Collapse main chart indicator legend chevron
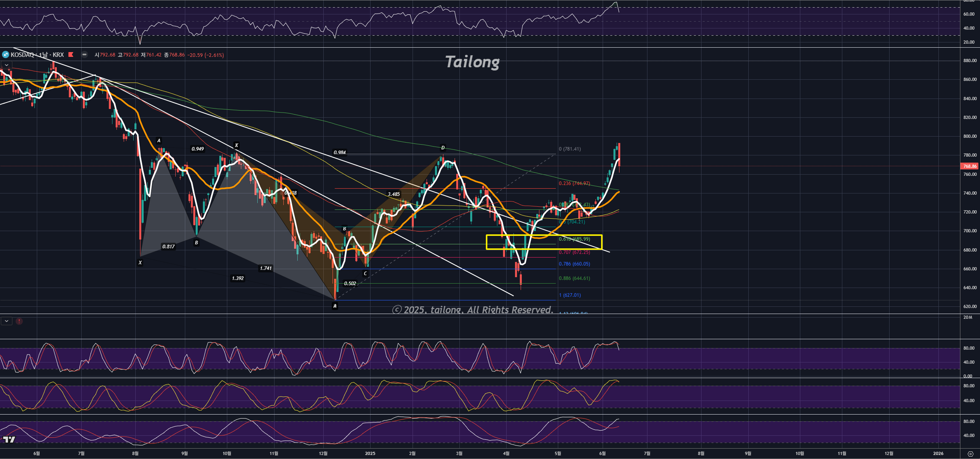The image size is (980, 459). [6, 65]
